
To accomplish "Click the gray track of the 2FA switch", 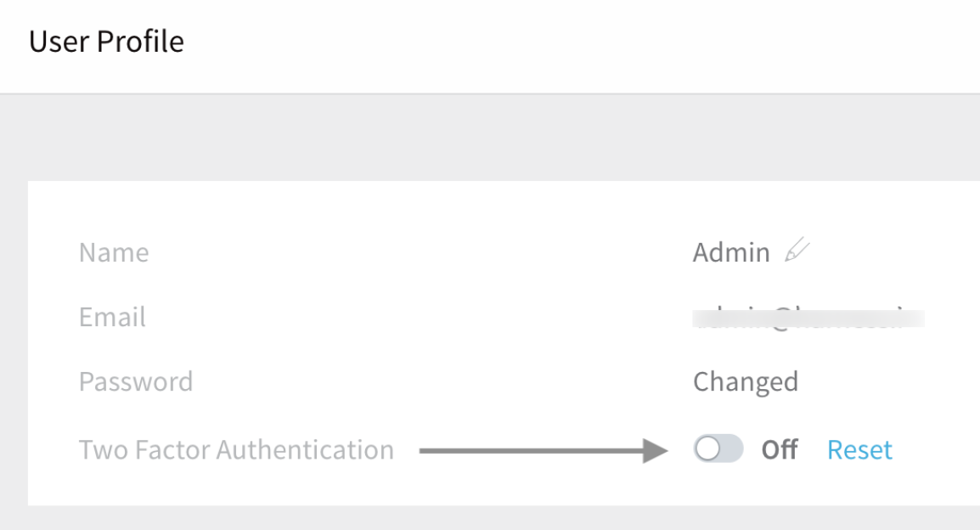I will (731, 448).
